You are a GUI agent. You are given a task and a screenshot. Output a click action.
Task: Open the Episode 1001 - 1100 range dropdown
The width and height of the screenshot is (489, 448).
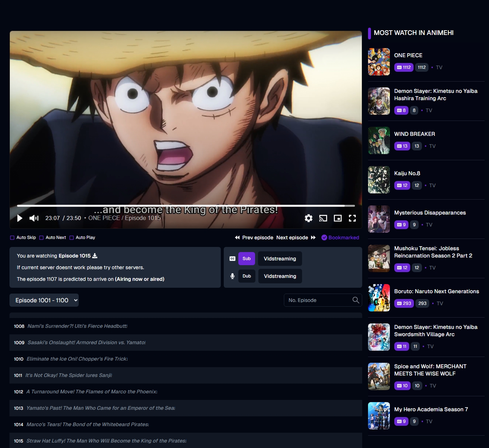tap(44, 300)
